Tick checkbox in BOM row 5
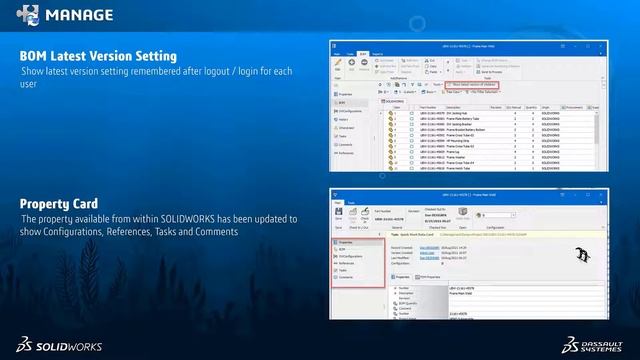The height and width of the screenshot is (360, 640). coord(412,135)
